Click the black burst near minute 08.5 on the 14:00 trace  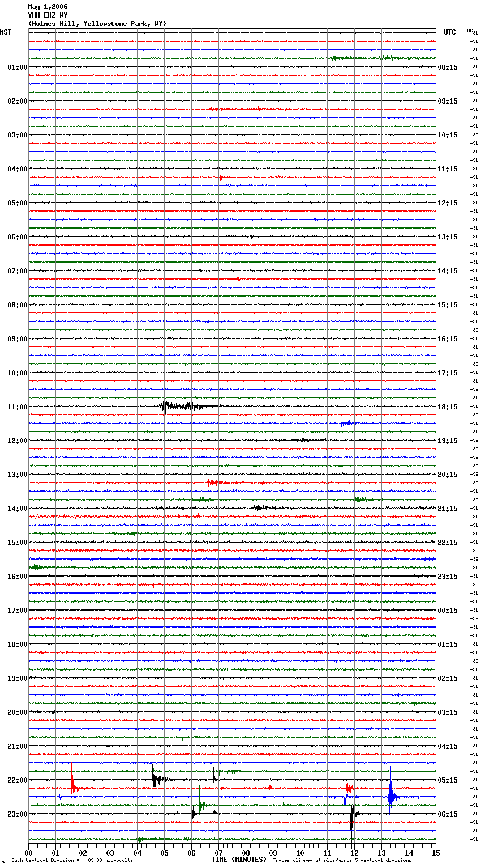point(261,508)
